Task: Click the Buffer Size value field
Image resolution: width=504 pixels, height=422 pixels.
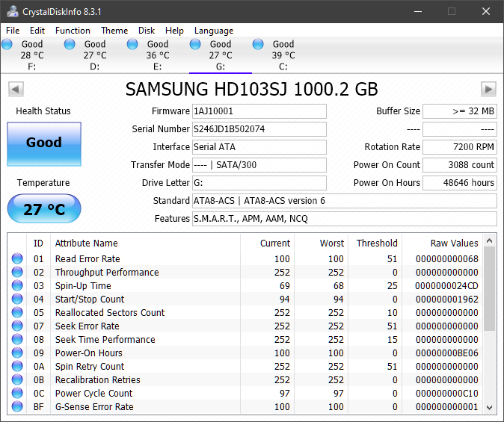Action: (x=460, y=111)
